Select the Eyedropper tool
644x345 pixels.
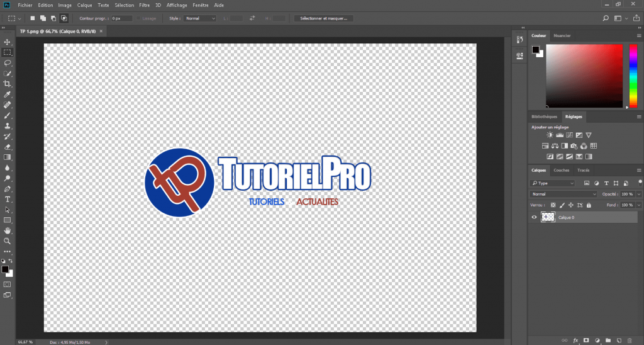pyautogui.click(x=7, y=94)
